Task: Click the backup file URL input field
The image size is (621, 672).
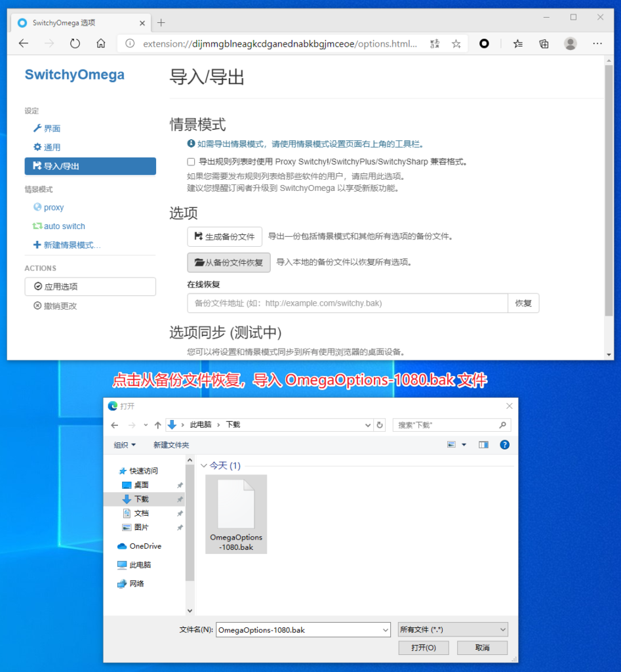Action: point(348,303)
